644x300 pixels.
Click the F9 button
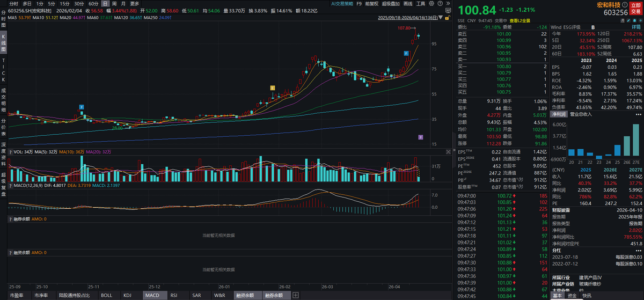pyautogui.click(x=359, y=3)
